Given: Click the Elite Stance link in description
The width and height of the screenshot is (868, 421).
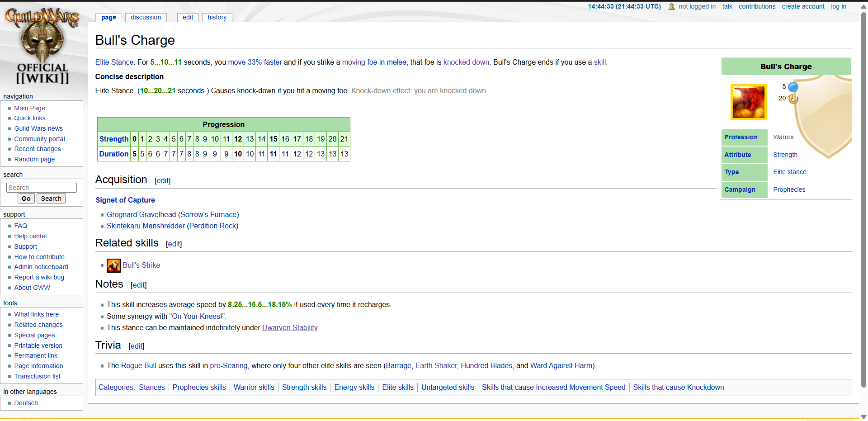Looking at the screenshot, I should tap(115, 62).
